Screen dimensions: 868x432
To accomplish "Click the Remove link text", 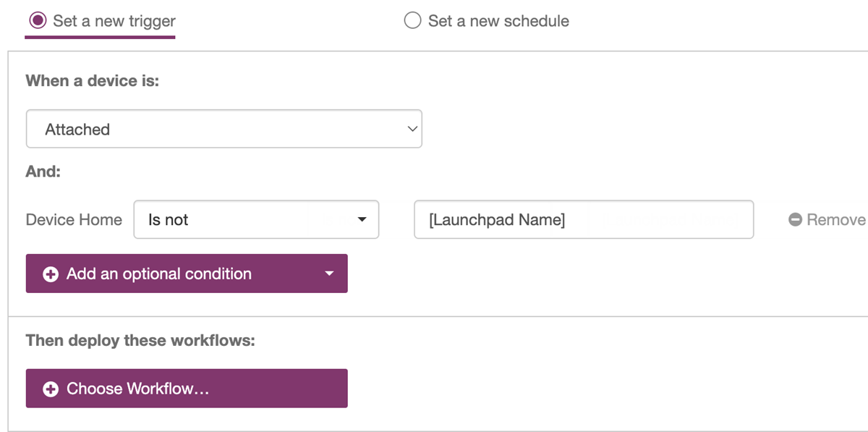I will 836,220.
